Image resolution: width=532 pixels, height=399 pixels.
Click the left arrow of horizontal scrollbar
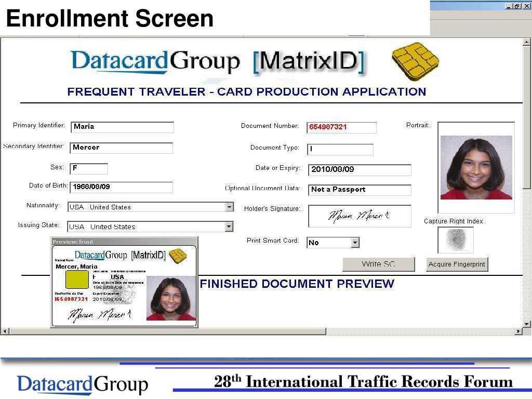point(5,331)
